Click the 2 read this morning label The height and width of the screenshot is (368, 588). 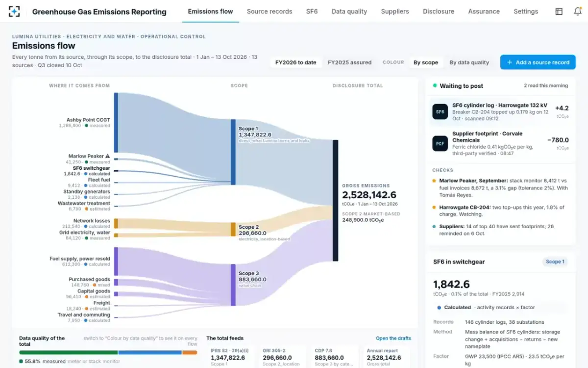546,85
